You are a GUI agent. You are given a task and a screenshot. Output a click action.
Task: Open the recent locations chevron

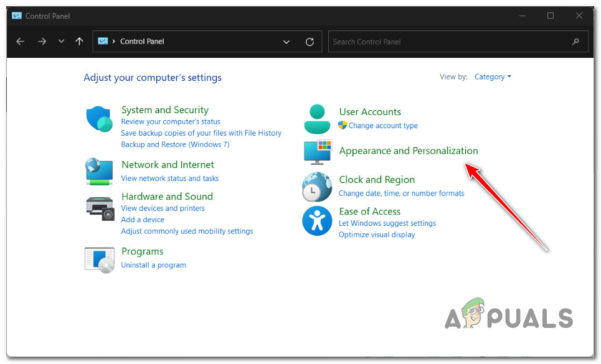pyautogui.click(x=60, y=42)
